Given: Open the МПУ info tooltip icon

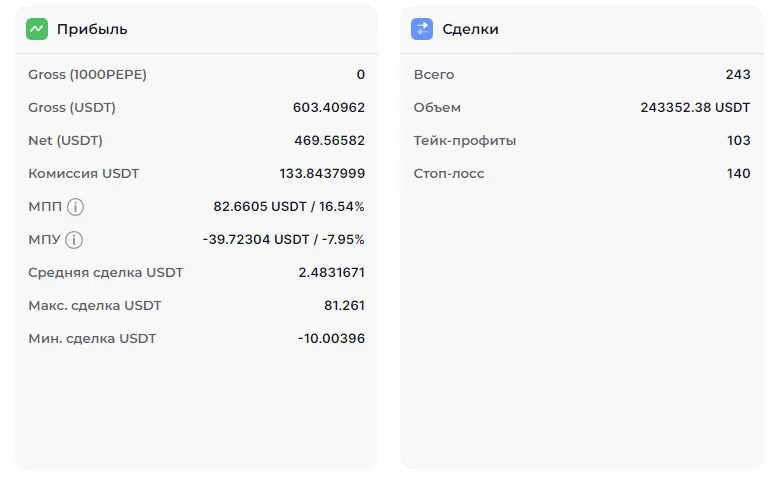Looking at the screenshot, I should [74, 240].
